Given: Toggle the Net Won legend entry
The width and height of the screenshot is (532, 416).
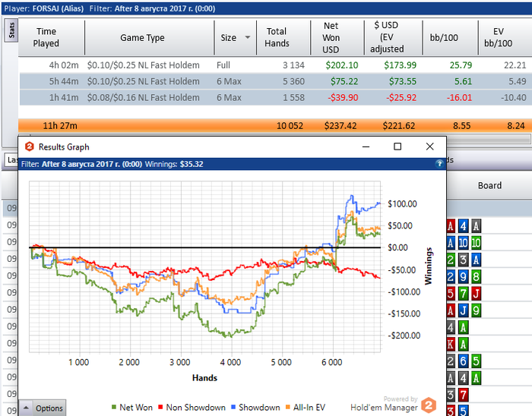Looking at the screenshot, I should [x=132, y=407].
